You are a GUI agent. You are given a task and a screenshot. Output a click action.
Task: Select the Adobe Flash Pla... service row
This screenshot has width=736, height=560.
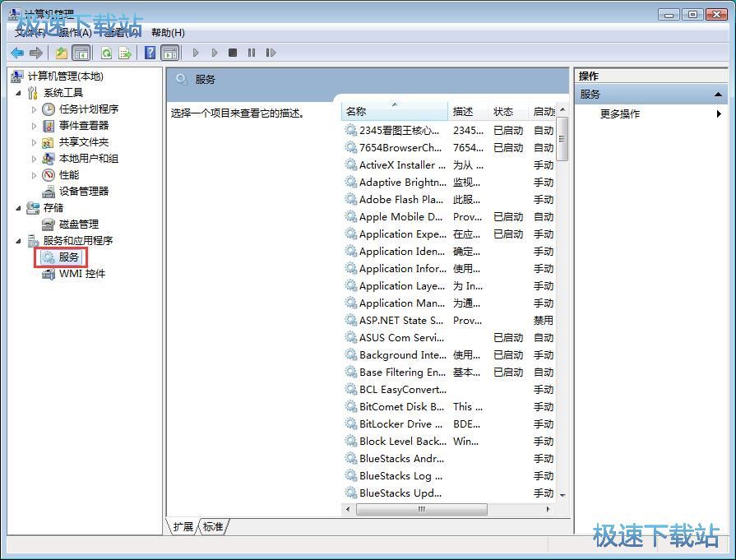pyautogui.click(x=449, y=200)
